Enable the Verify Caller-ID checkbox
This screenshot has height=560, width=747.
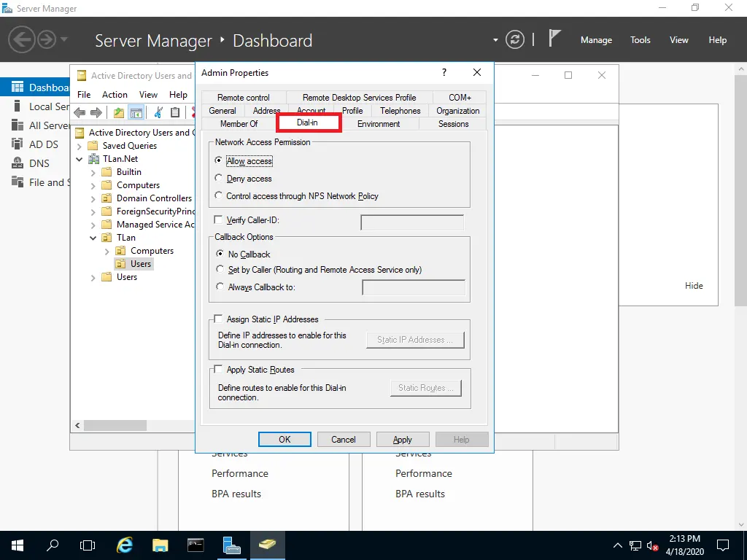(218, 219)
